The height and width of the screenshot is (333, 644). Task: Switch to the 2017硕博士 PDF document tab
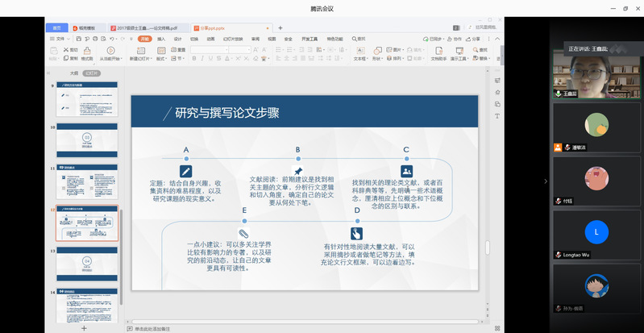point(151,27)
